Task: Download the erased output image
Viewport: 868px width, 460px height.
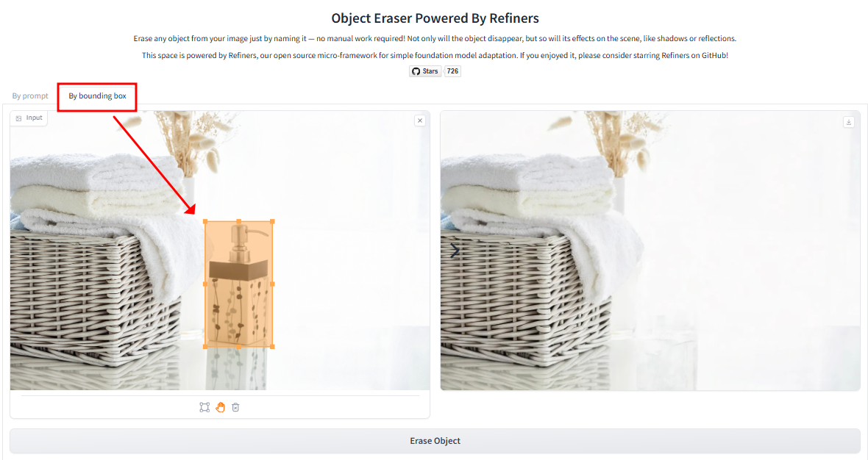Action: [x=849, y=122]
